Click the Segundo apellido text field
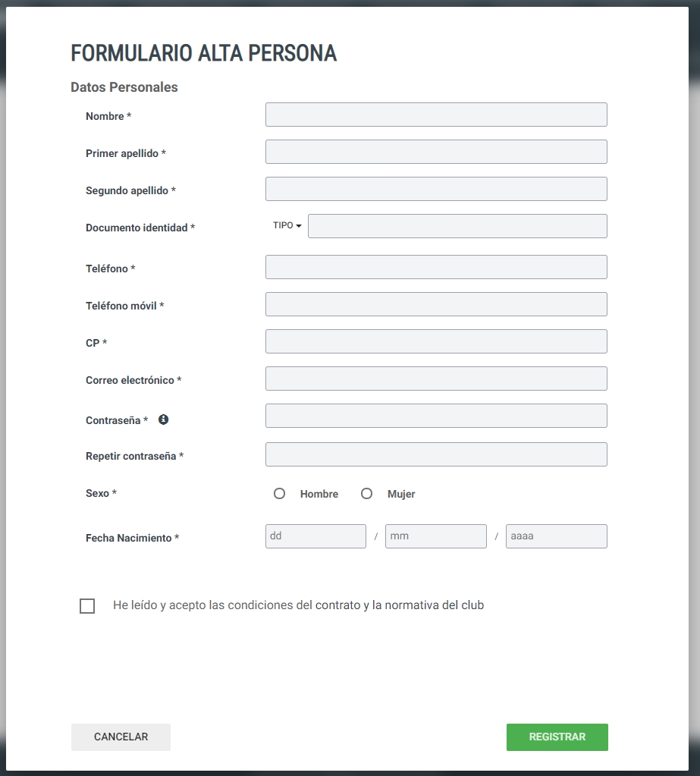This screenshot has height=776, width=700. pyautogui.click(x=436, y=189)
